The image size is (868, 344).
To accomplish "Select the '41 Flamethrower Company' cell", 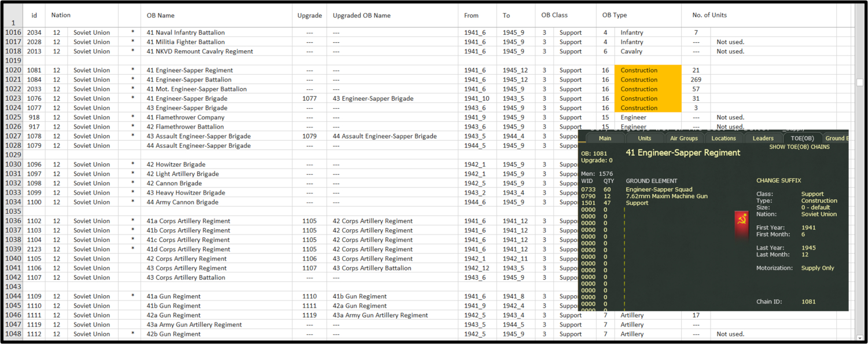I will pos(216,118).
